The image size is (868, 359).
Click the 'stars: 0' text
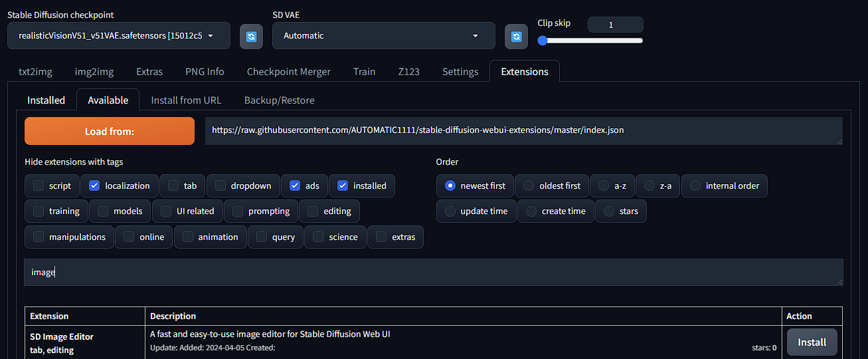(764, 348)
